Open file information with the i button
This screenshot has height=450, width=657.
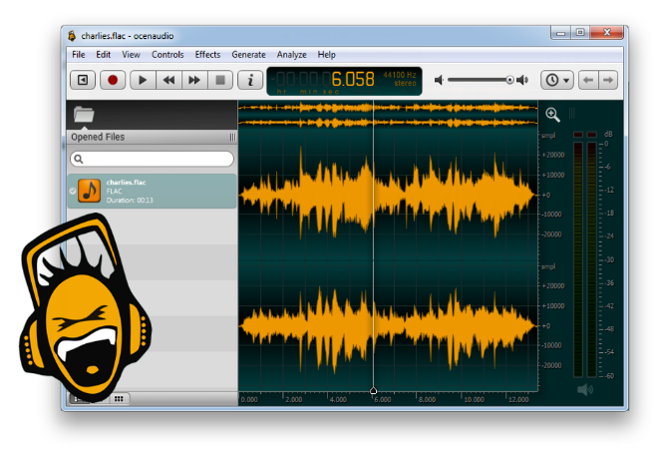pos(250,80)
